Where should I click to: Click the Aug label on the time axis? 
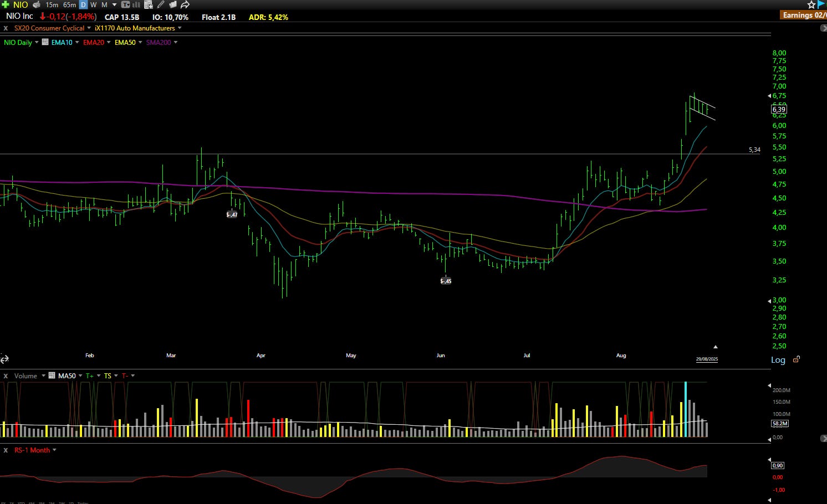pos(621,356)
